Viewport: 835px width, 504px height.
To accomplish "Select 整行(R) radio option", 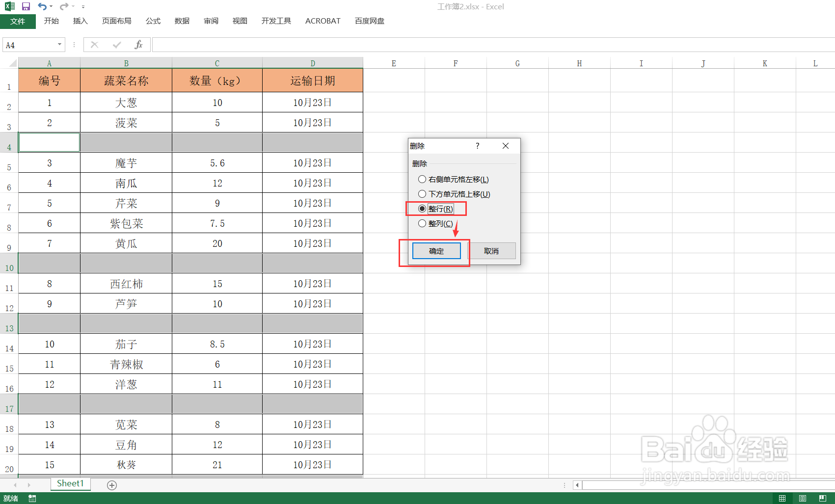I will point(436,209).
